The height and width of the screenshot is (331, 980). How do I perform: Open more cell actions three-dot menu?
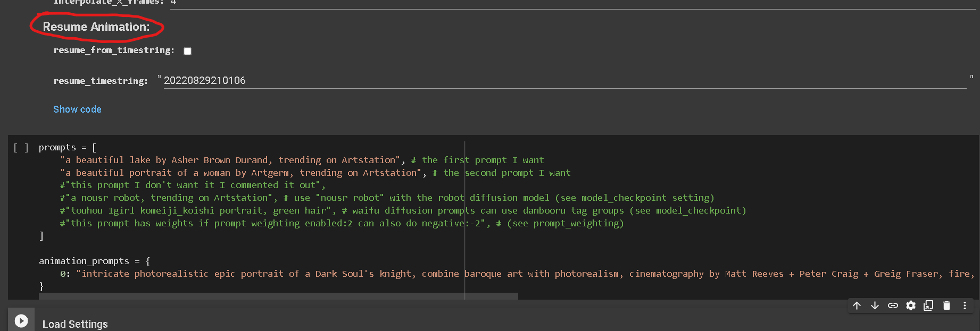pyautogui.click(x=965, y=305)
